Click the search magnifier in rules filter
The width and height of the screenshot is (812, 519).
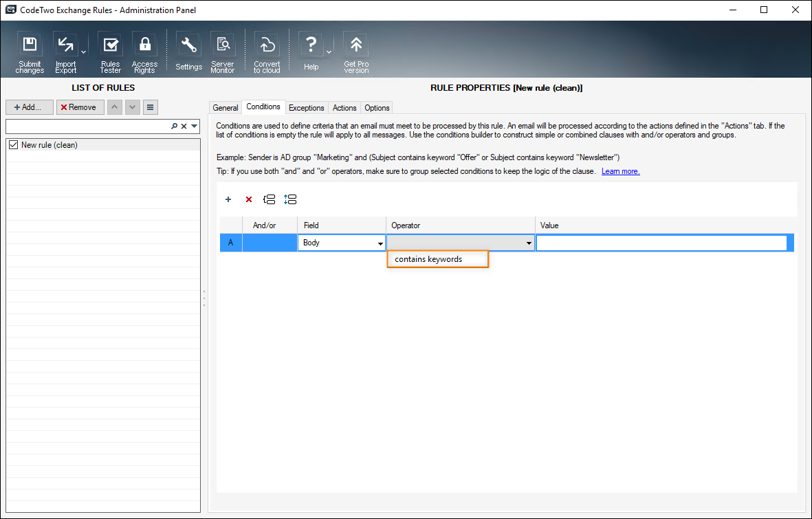(x=175, y=126)
